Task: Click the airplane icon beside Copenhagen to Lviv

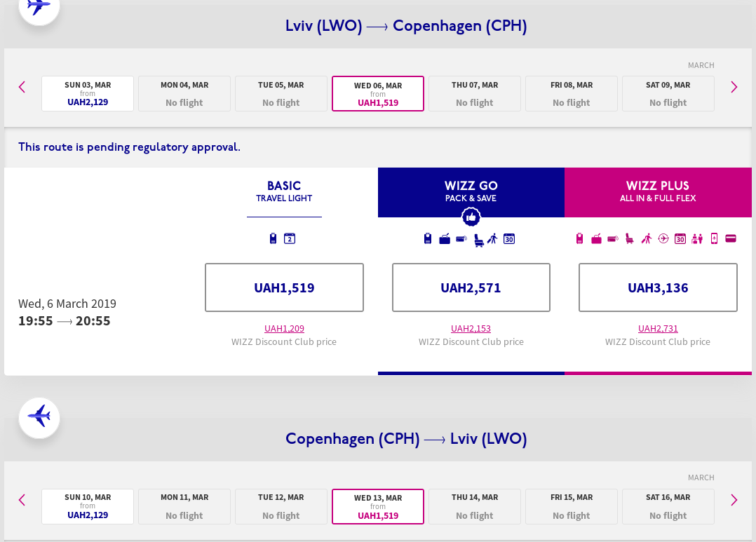Action: click(x=39, y=418)
